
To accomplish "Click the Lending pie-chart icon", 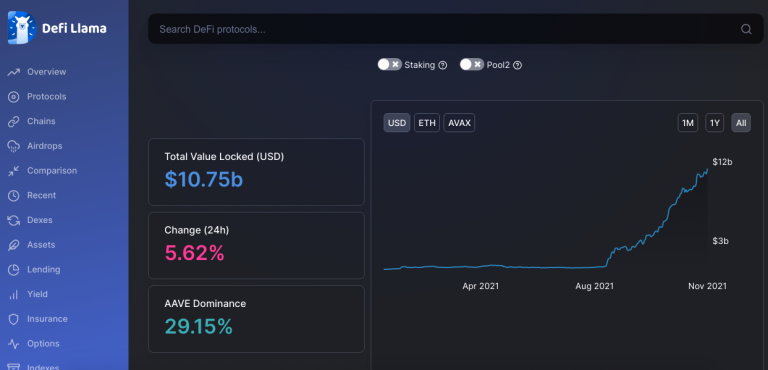I will tap(14, 270).
